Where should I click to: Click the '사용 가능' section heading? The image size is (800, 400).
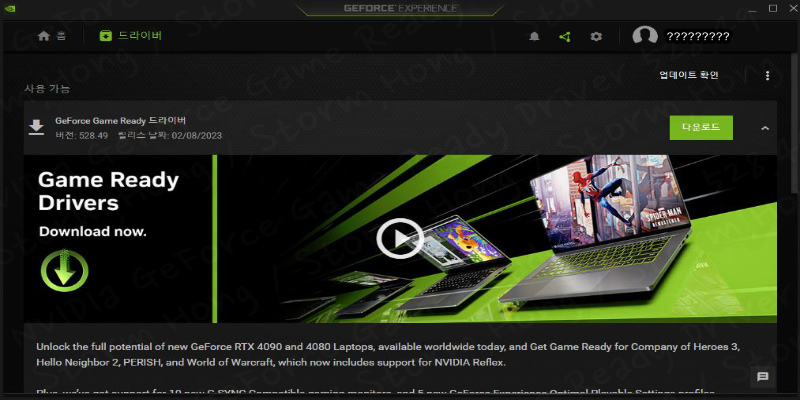tap(47, 89)
